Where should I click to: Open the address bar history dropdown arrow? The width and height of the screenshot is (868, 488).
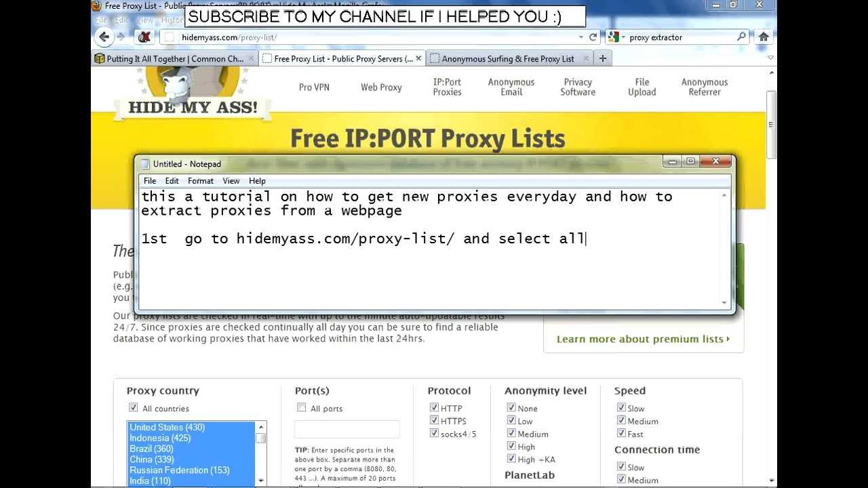pos(580,37)
